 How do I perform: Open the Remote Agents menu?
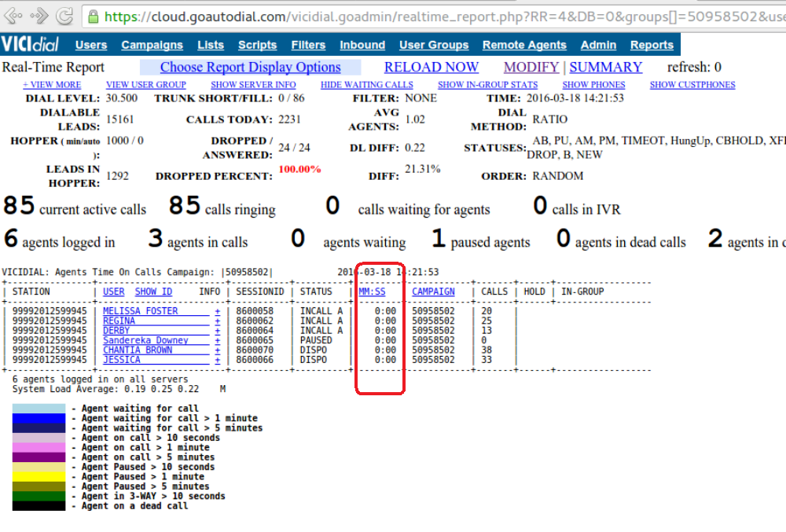pyautogui.click(x=524, y=45)
